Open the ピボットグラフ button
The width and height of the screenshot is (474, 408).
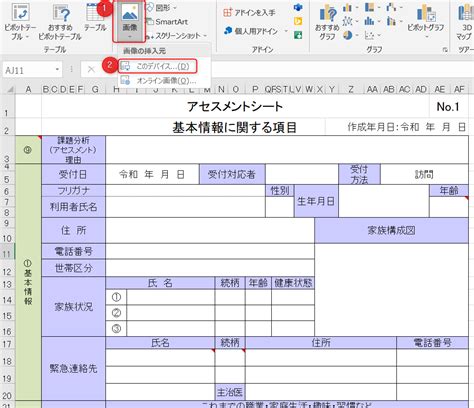click(x=426, y=21)
